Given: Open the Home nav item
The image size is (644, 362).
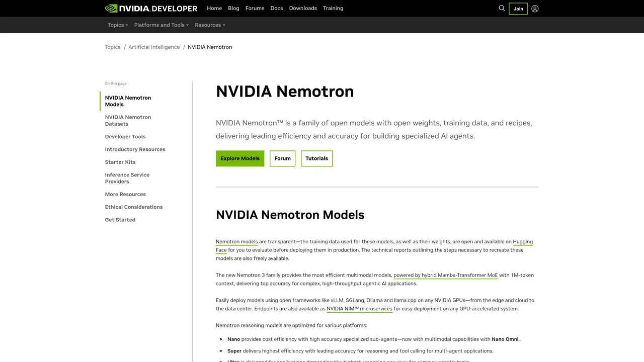Looking at the screenshot, I should pos(214,8).
